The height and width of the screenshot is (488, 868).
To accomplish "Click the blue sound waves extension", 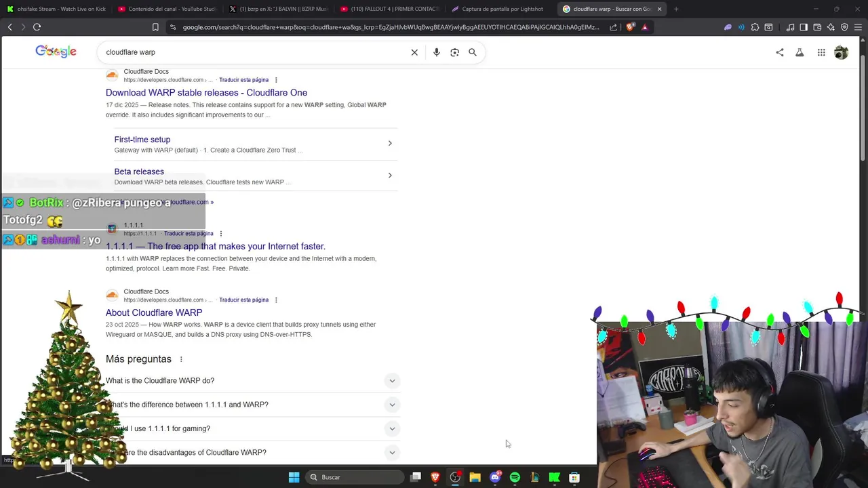I will (741, 27).
